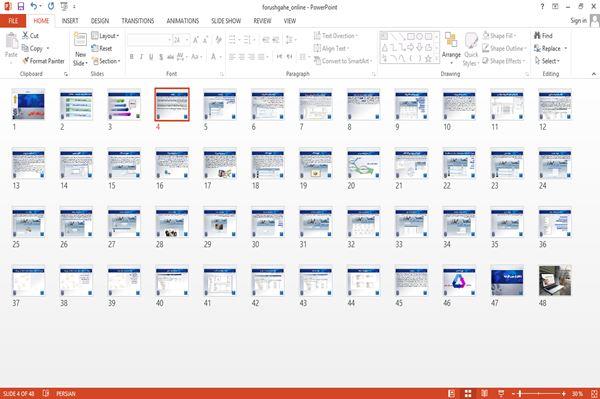The image size is (600, 399).
Task: Open the Select dropdown
Action: coord(548,61)
